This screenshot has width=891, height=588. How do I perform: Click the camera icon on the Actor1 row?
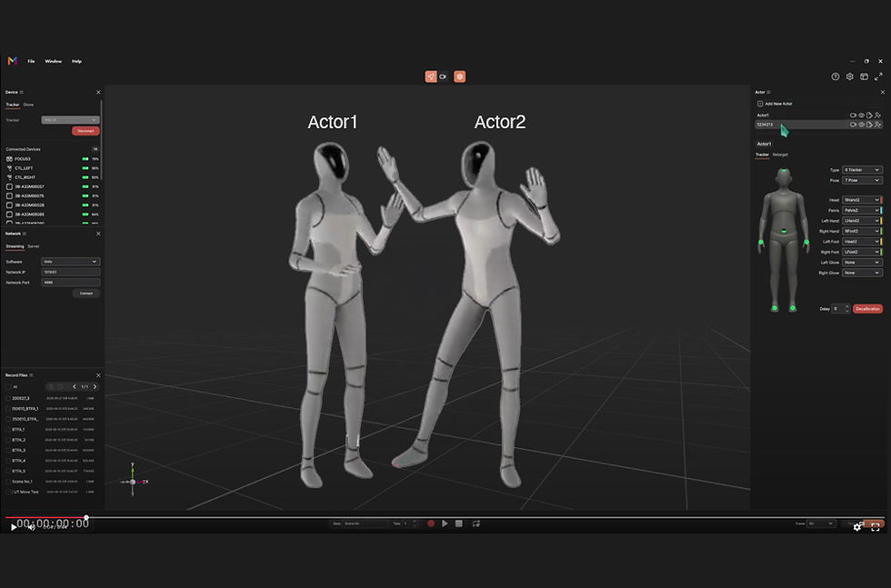(853, 115)
